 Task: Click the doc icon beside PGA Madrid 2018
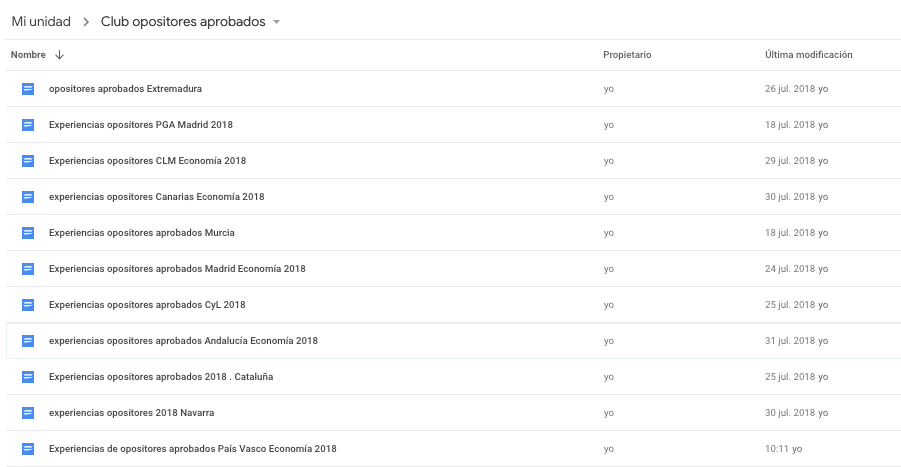28,125
